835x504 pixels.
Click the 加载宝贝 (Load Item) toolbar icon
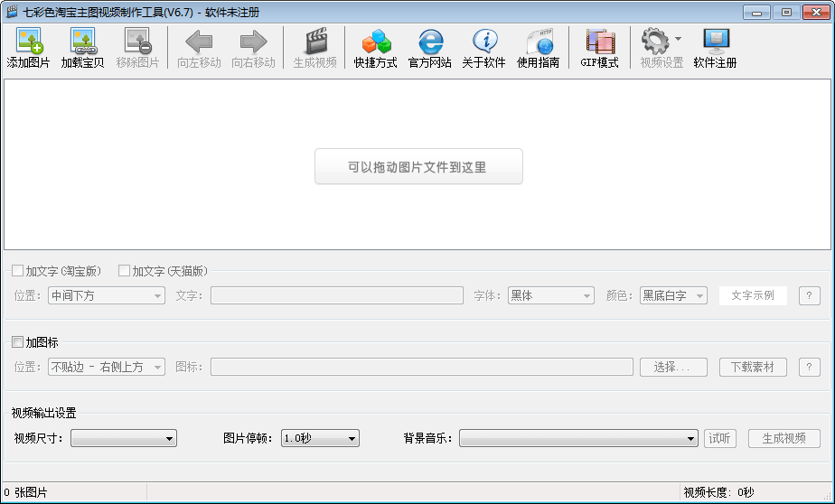click(82, 49)
